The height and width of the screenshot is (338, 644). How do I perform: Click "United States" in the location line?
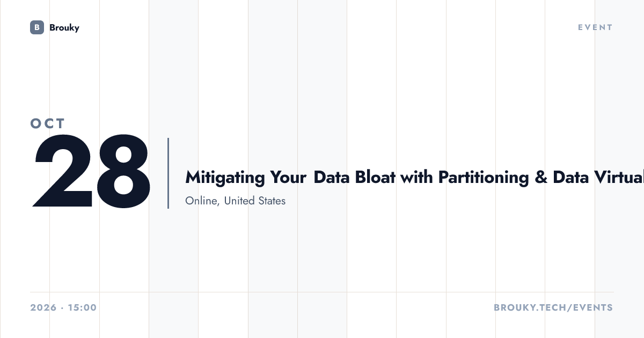point(255,201)
